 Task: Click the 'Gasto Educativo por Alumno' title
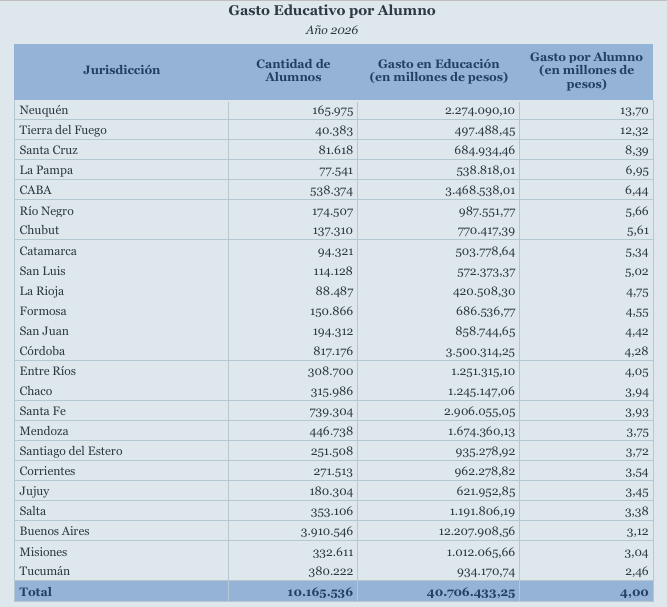[x=332, y=11]
